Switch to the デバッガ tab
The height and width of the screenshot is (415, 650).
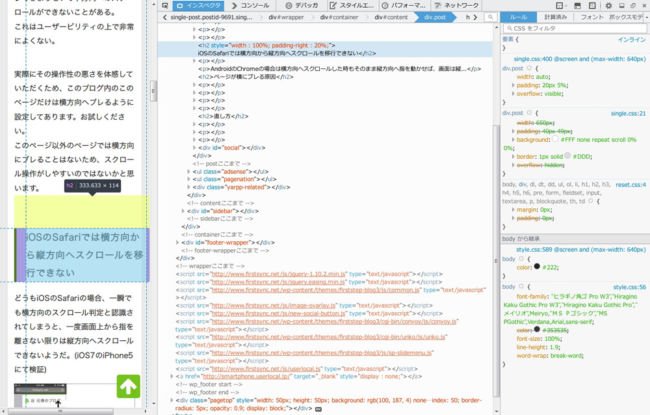302,6
